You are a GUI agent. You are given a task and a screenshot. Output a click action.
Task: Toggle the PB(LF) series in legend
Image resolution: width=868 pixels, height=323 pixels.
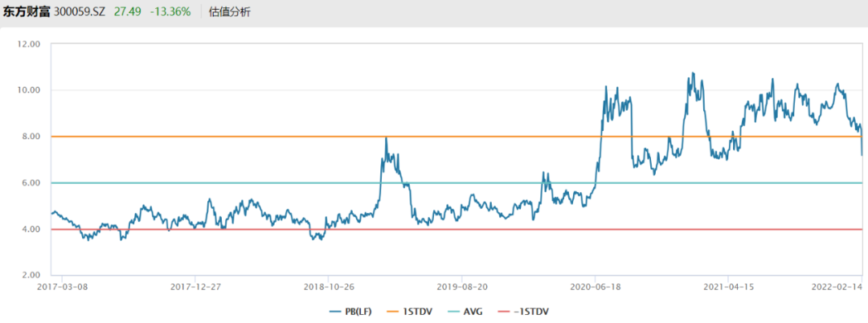tap(347, 310)
